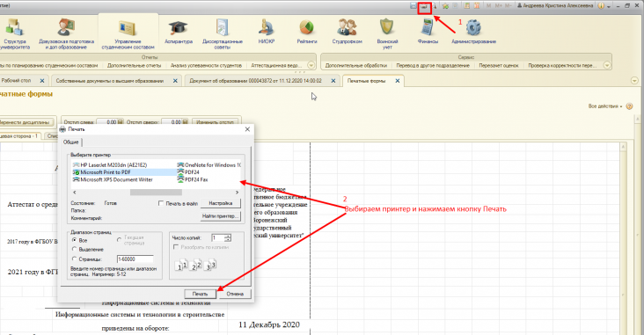
Task: Expand the Отчеты menu overflow arrow
Action: 311,65
